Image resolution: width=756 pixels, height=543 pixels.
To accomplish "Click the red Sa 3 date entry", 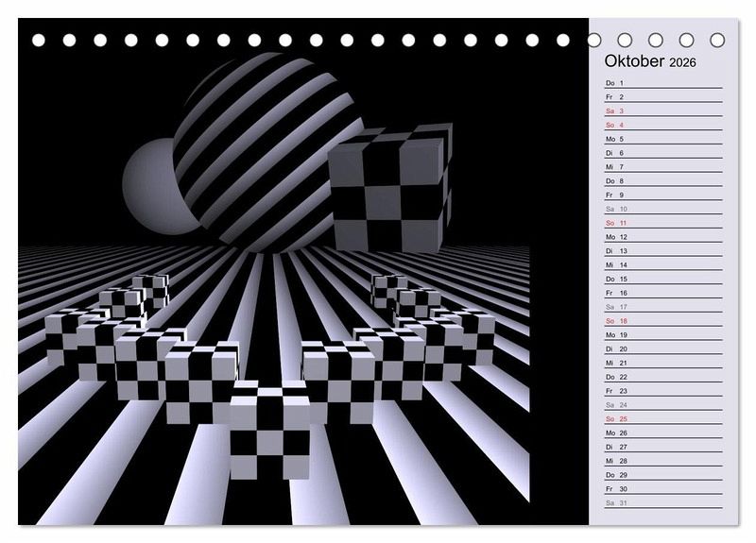I will click(663, 111).
